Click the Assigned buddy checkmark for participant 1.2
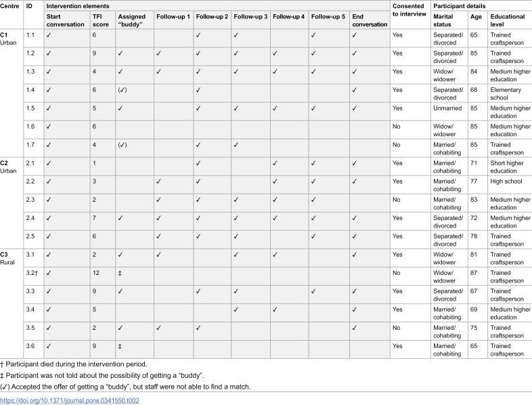 pos(120,54)
